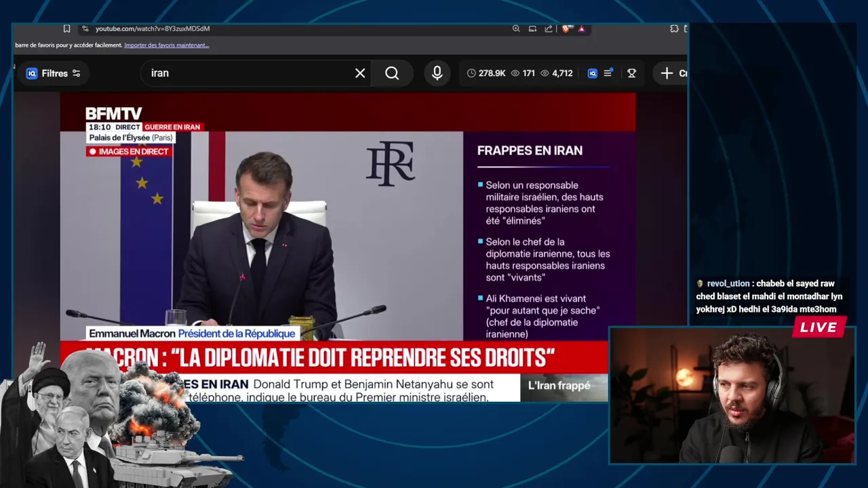Click the BFMTV video player area

348,247
